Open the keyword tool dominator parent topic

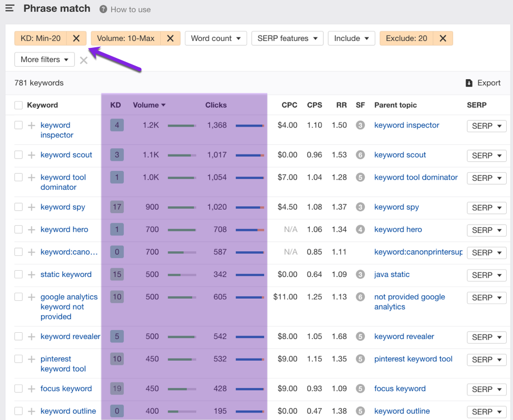tap(416, 177)
